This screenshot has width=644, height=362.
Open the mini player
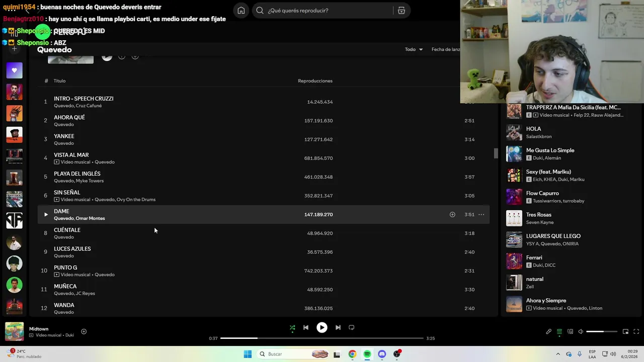pyautogui.click(x=625, y=331)
